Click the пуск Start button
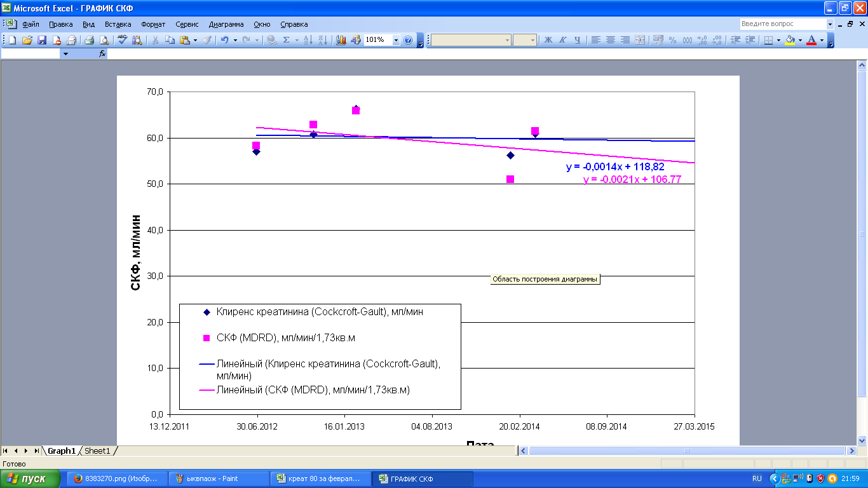 (31, 478)
